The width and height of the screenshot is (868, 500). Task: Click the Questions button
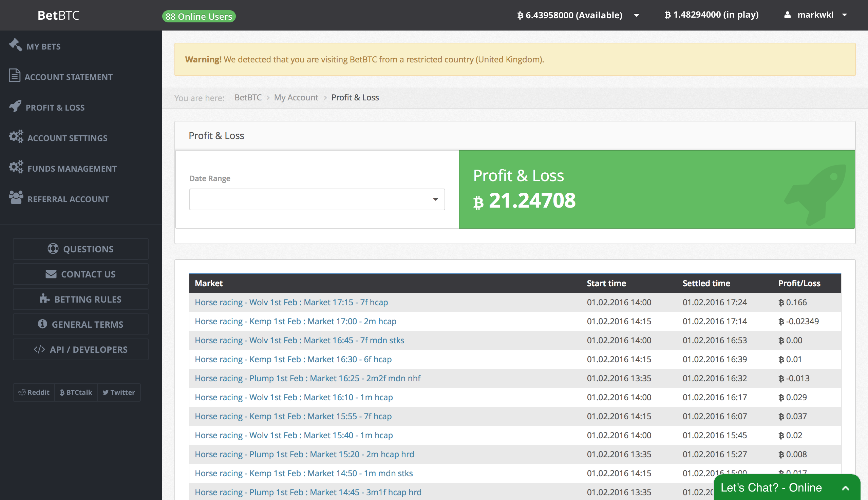click(81, 249)
